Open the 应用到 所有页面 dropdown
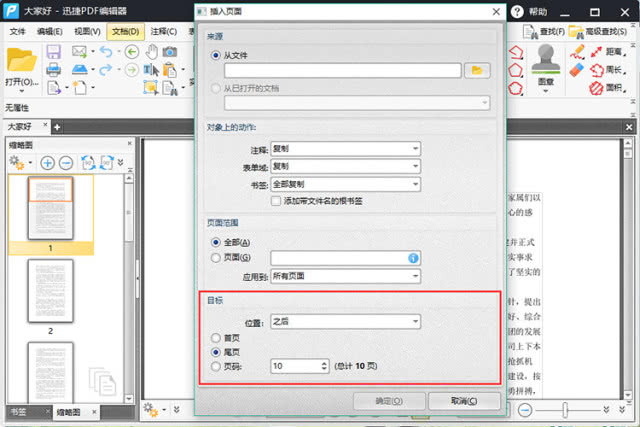Image resolution: width=640 pixels, height=427 pixels. coord(345,276)
